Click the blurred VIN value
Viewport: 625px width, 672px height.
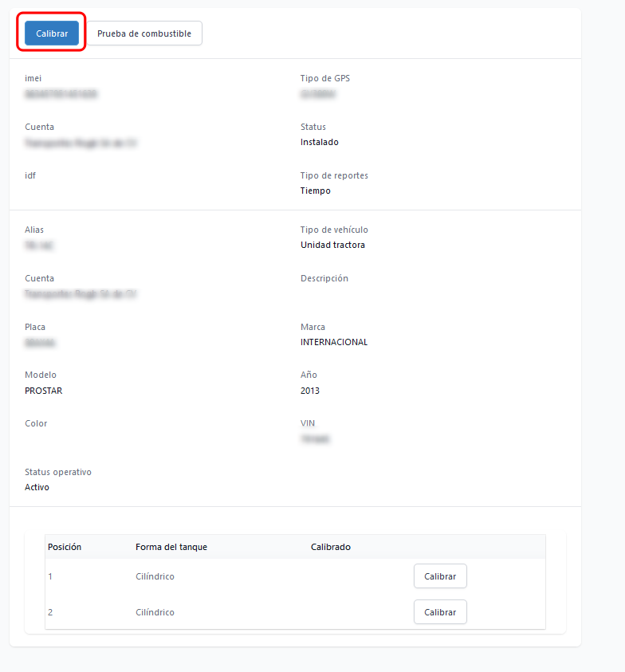click(315, 439)
